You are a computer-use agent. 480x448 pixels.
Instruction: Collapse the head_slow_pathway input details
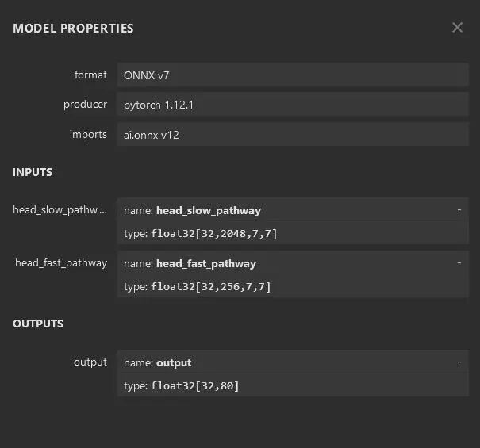pos(459,210)
